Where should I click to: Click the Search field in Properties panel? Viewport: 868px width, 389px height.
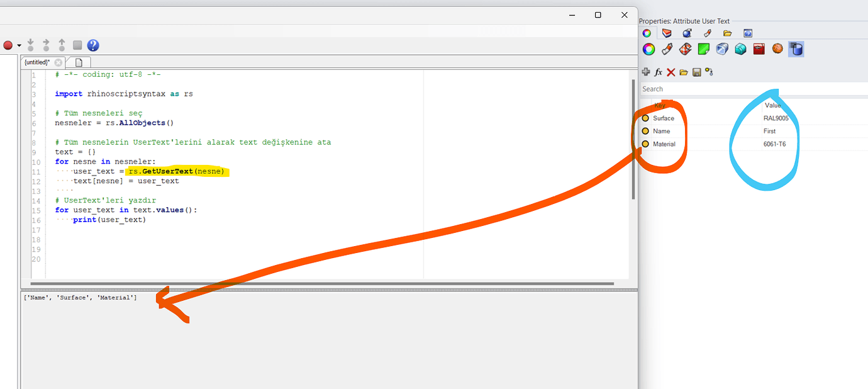pos(692,89)
